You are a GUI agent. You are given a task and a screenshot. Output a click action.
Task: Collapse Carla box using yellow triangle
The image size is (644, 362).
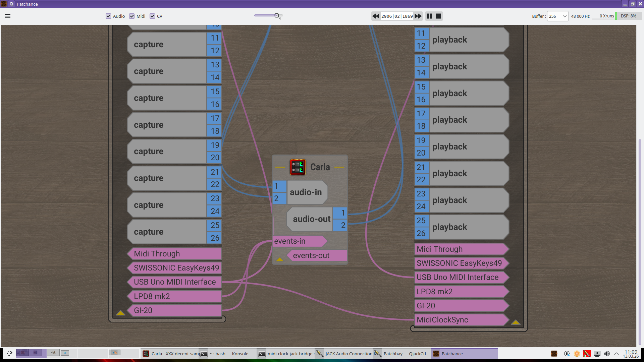[279, 259]
